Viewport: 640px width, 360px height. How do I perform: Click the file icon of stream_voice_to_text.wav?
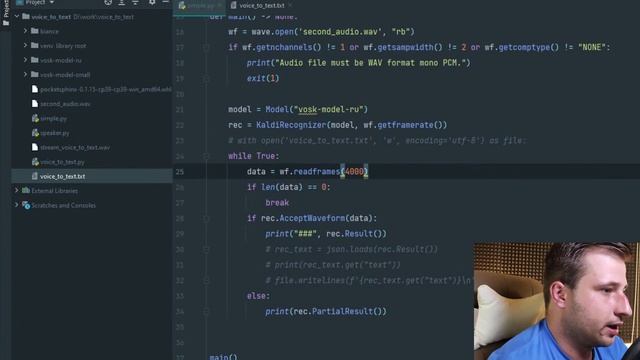tap(35, 147)
